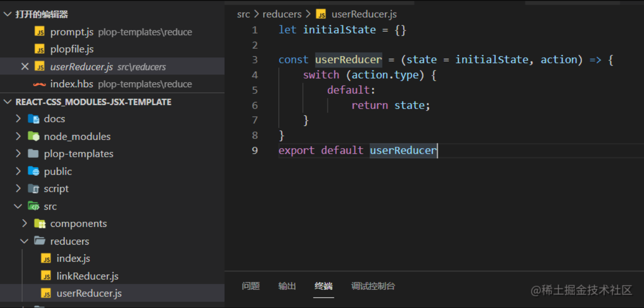The image size is (644, 308).
Task: Expand the public folder chevron
Action: tap(18, 171)
